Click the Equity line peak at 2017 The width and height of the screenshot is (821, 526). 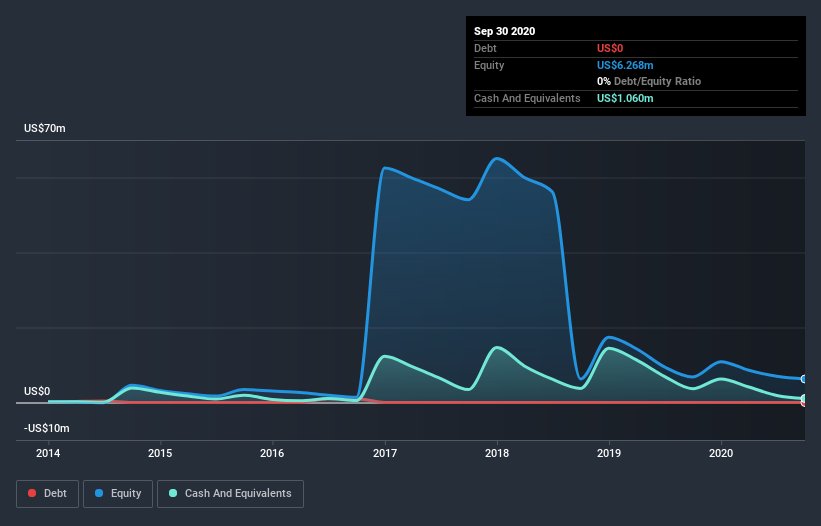click(x=385, y=168)
